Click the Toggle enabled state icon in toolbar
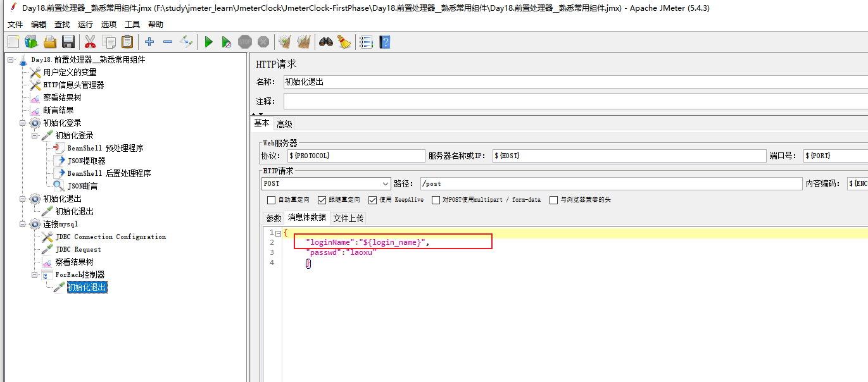 pos(186,42)
